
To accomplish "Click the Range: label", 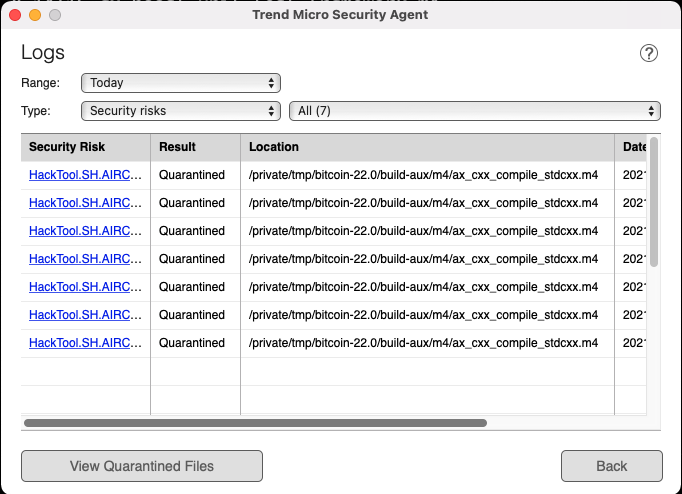I will (40, 83).
